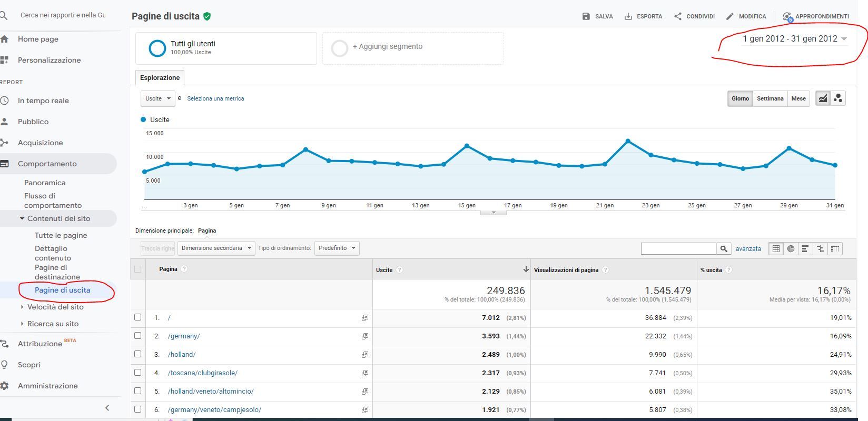Click the Condividi share icon

pyautogui.click(x=678, y=16)
